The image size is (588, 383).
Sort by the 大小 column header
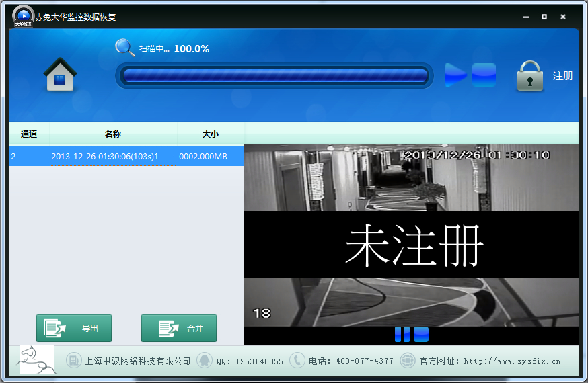click(x=211, y=134)
